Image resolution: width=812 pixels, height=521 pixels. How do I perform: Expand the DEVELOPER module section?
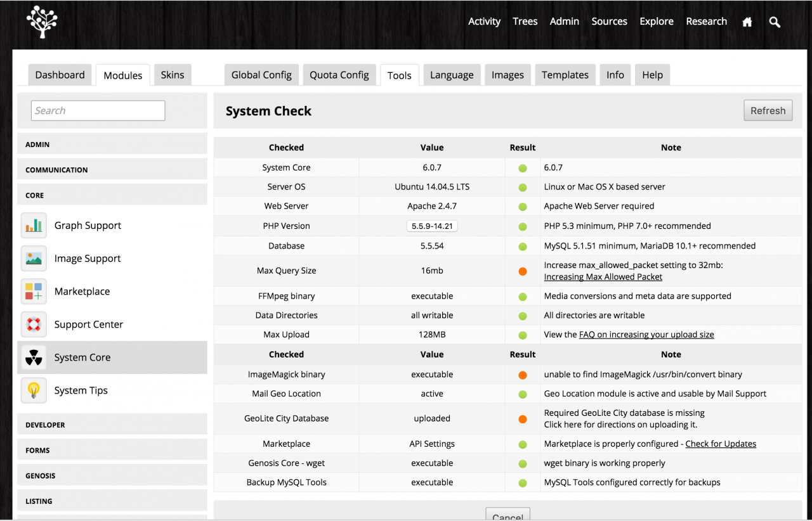tap(112, 425)
